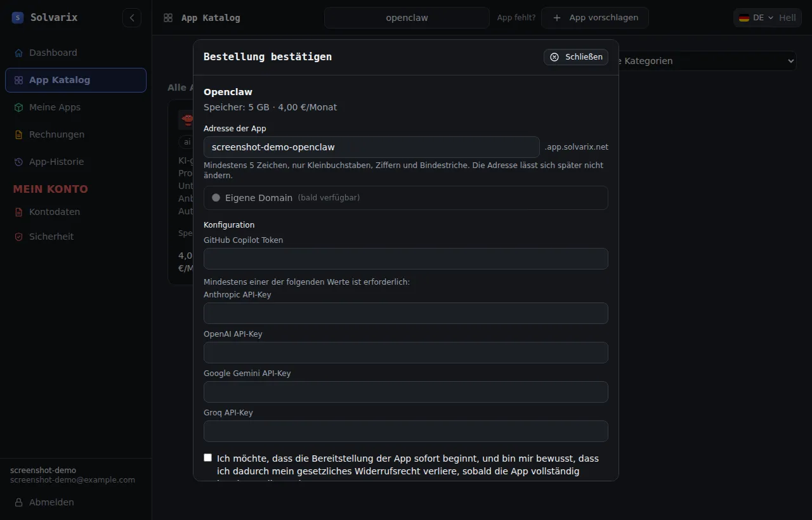Click the Abmelden lock icon
Screen dimensions: 812x520
coord(18,502)
